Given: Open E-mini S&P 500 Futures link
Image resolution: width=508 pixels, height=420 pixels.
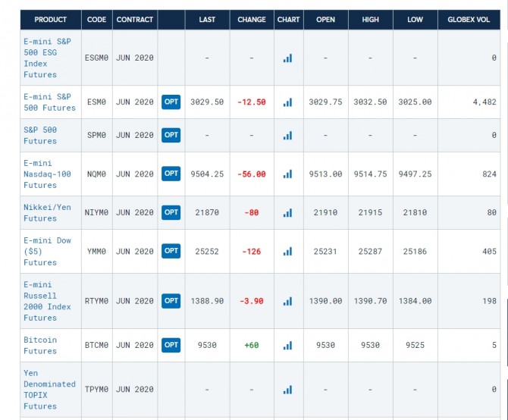Looking at the screenshot, I should click(x=49, y=102).
